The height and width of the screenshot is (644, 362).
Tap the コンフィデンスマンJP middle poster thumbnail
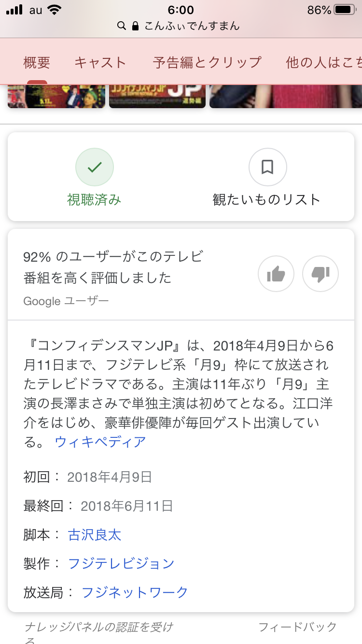click(157, 97)
